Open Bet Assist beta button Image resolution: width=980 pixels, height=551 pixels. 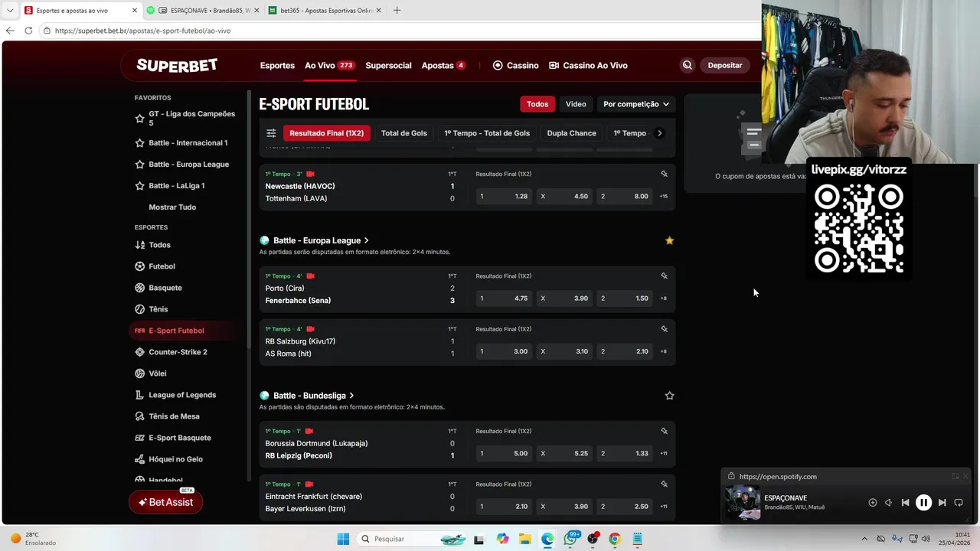point(165,502)
